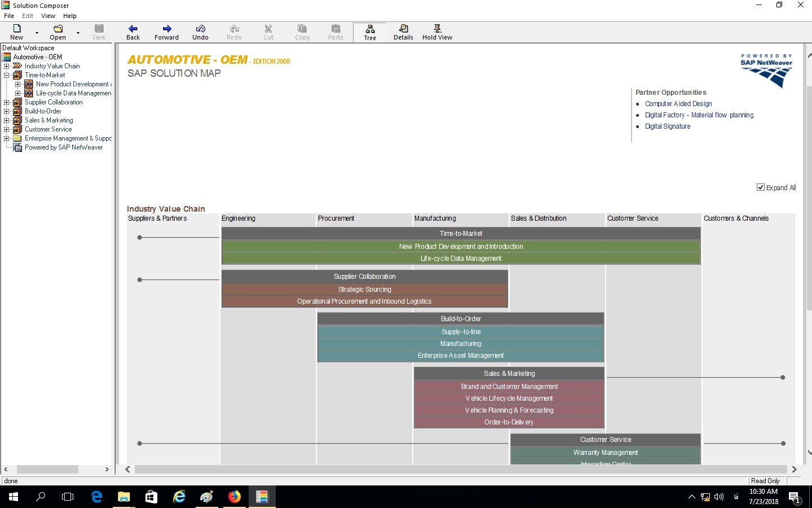Click the tree panel horizontal scrollbar thumb
The width and height of the screenshot is (812, 508).
point(47,470)
